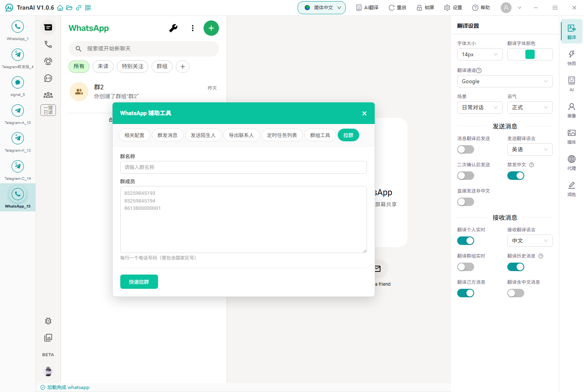Pick the 翻译字体颜色 green swatch
Screen dimensions: 584x392
pyautogui.click(x=530, y=54)
